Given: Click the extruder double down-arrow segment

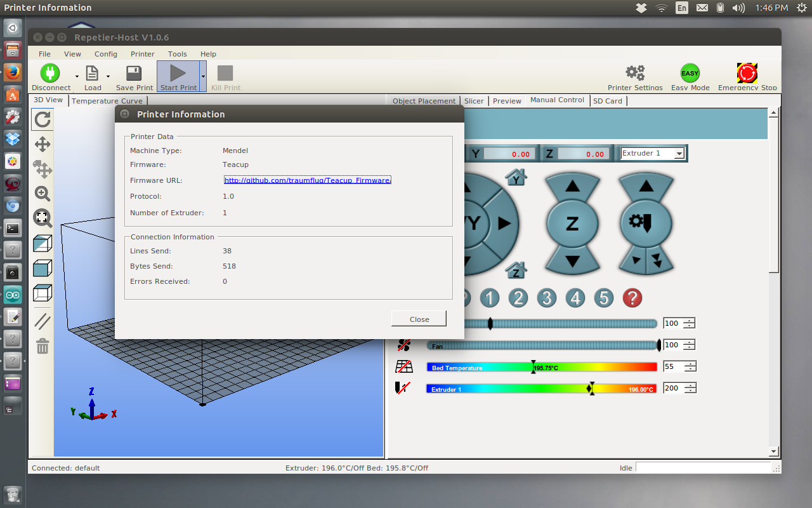Looking at the screenshot, I should click(x=658, y=260).
